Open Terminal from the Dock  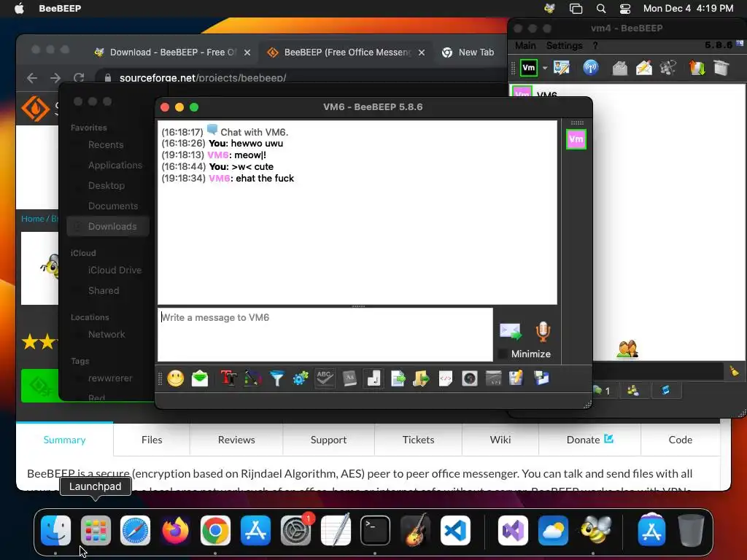coord(375,530)
